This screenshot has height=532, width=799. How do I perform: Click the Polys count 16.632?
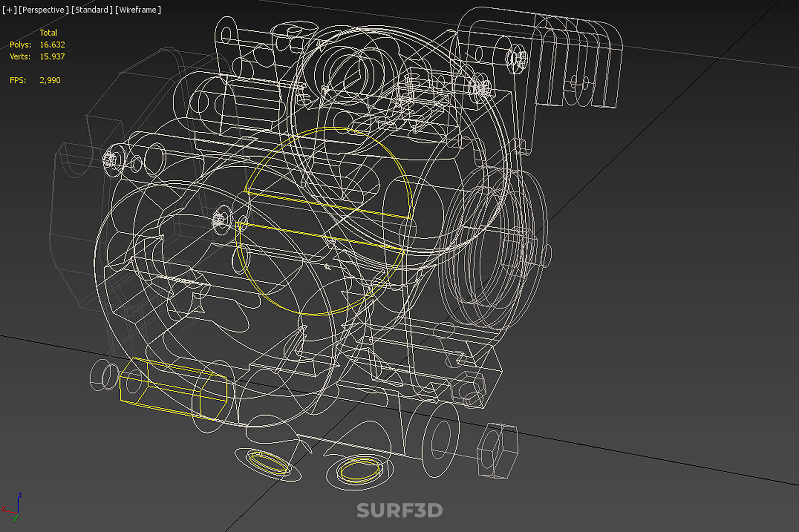(52, 44)
